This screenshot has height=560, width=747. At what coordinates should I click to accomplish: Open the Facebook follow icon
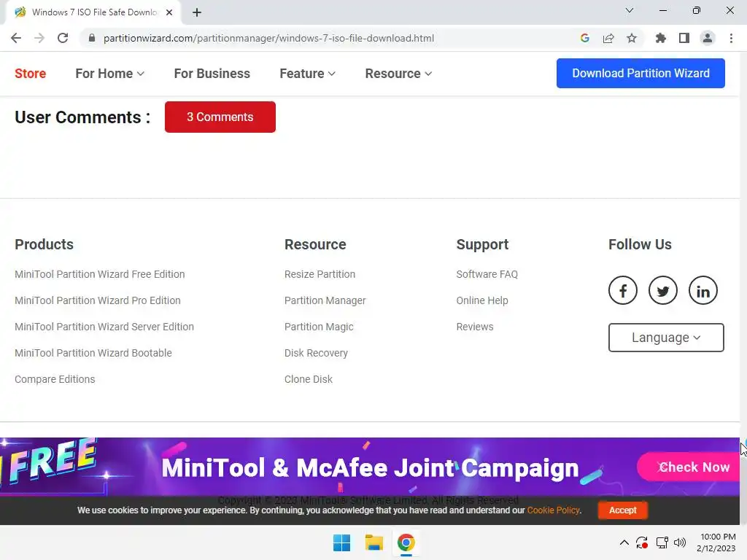pos(623,290)
